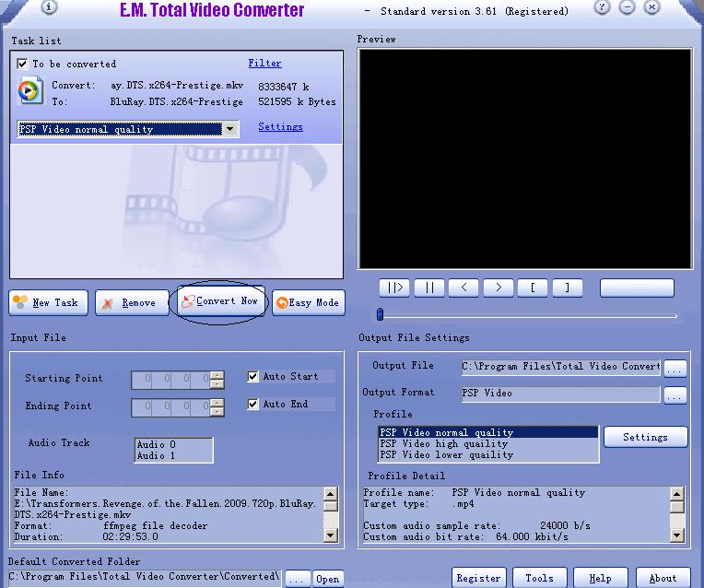Select PSP Video high quaility profile

(488, 443)
